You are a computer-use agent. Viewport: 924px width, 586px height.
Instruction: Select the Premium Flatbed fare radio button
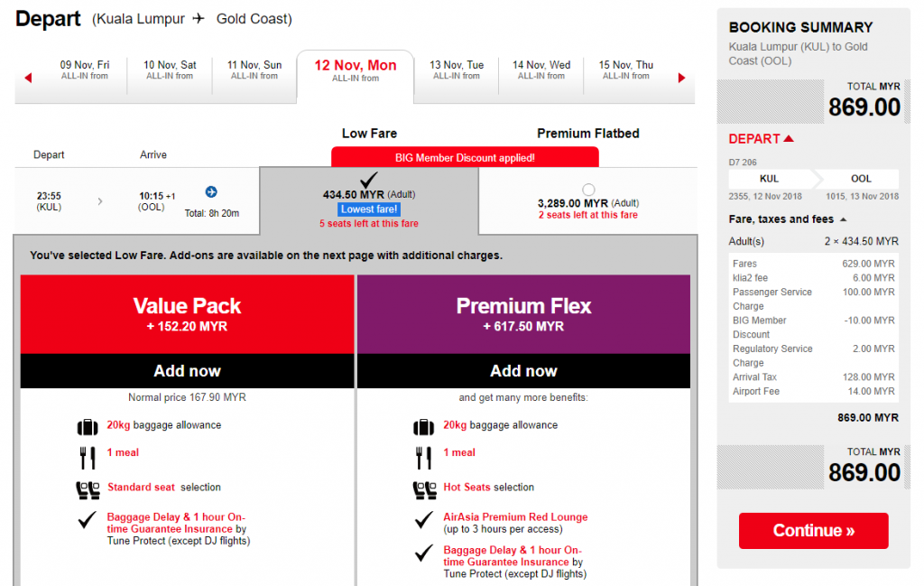click(x=588, y=190)
